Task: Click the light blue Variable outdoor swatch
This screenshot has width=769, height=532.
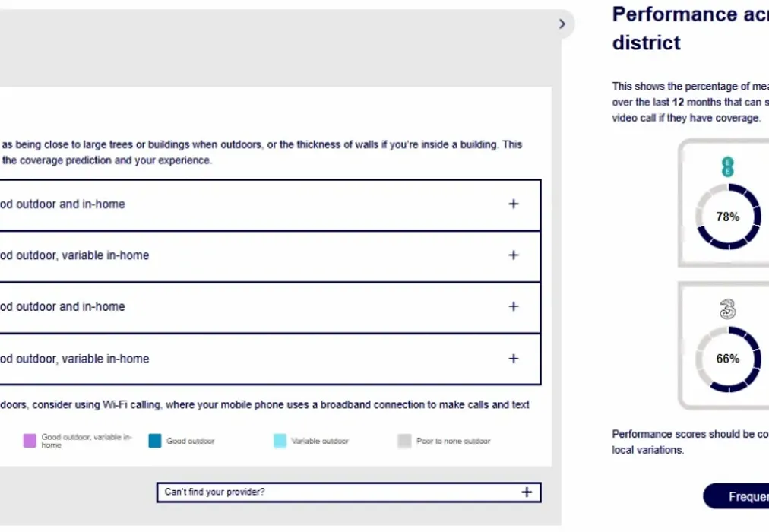Action: (280, 441)
